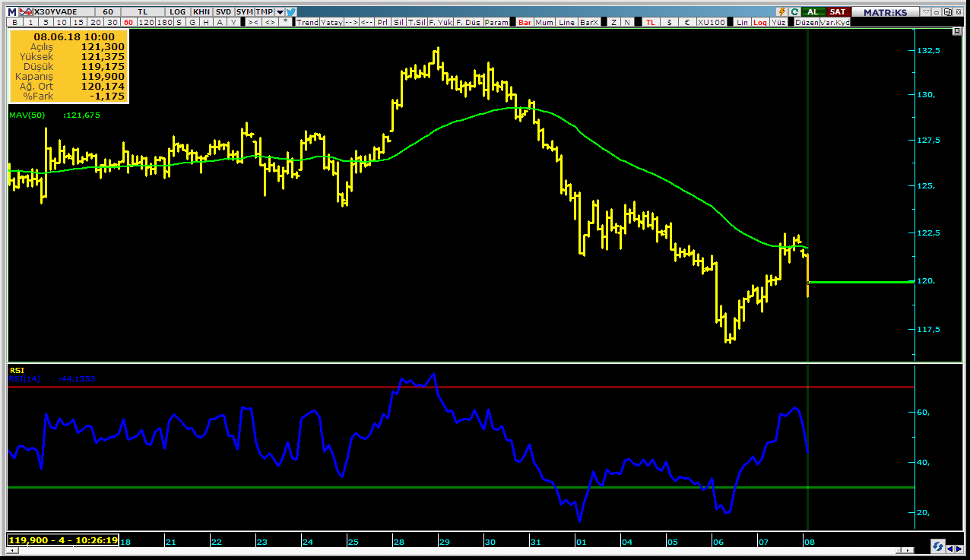Click the restore window icon in the title bar
Screen dimensions: 970x560
pos(949,12)
